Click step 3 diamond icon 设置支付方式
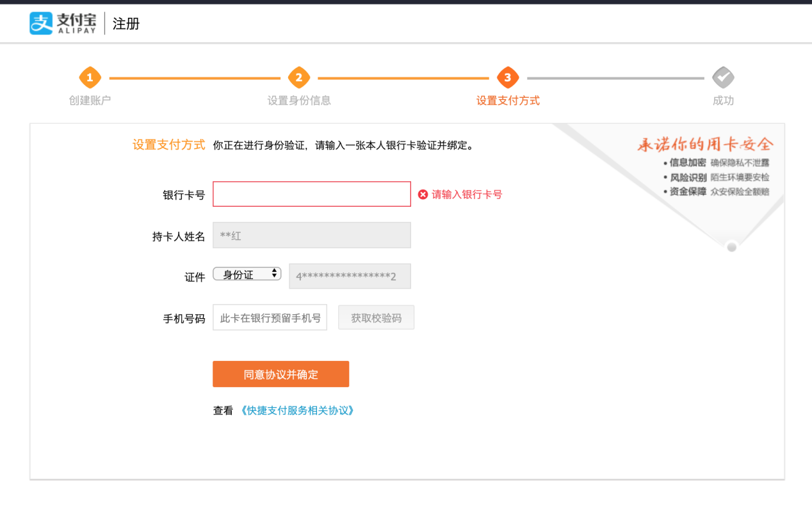Image resolution: width=812 pixels, height=521 pixels. [508, 77]
